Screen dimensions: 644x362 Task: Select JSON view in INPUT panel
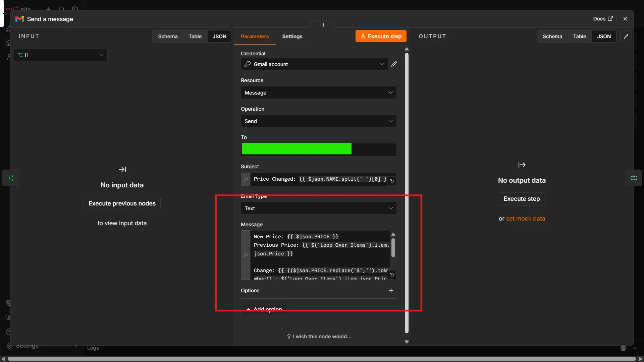[219, 36]
